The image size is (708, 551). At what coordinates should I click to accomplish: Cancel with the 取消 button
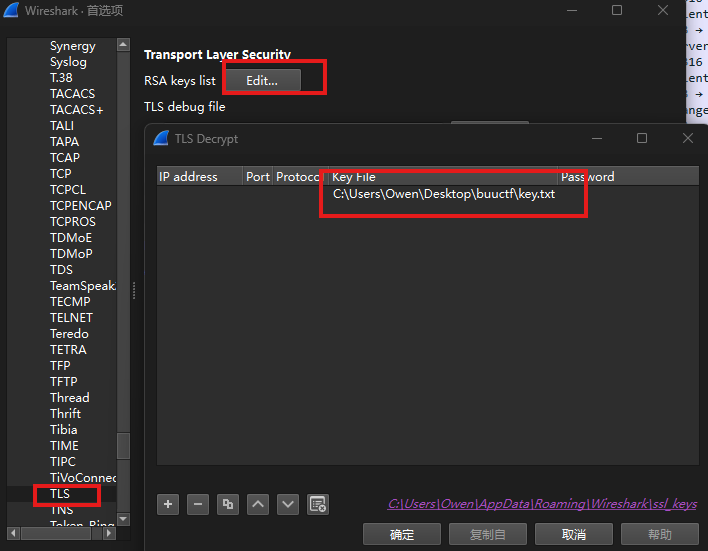[x=574, y=534]
